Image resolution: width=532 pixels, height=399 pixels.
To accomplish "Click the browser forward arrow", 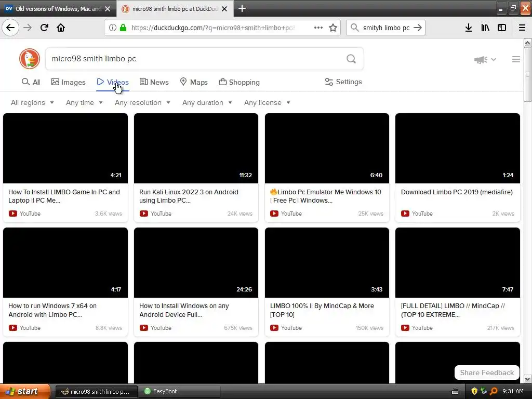I will pyautogui.click(x=28, y=28).
